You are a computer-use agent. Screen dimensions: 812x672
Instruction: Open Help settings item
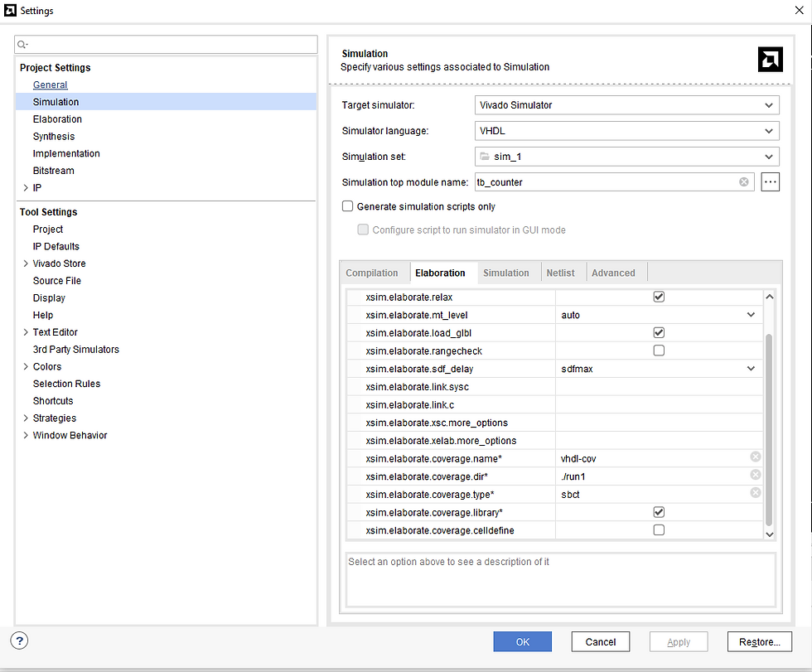43,315
